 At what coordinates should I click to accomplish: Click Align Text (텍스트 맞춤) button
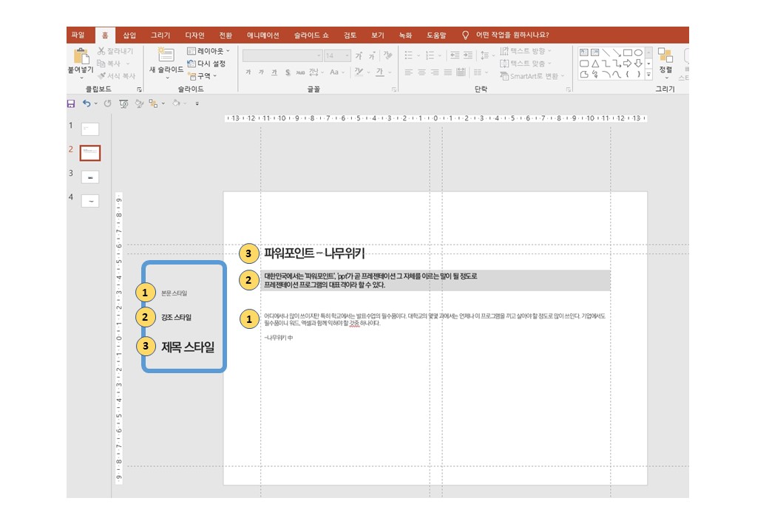[x=525, y=64]
